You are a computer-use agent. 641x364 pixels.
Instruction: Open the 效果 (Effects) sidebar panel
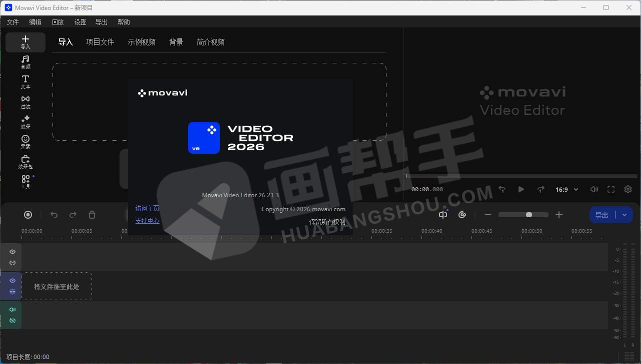[x=25, y=122]
